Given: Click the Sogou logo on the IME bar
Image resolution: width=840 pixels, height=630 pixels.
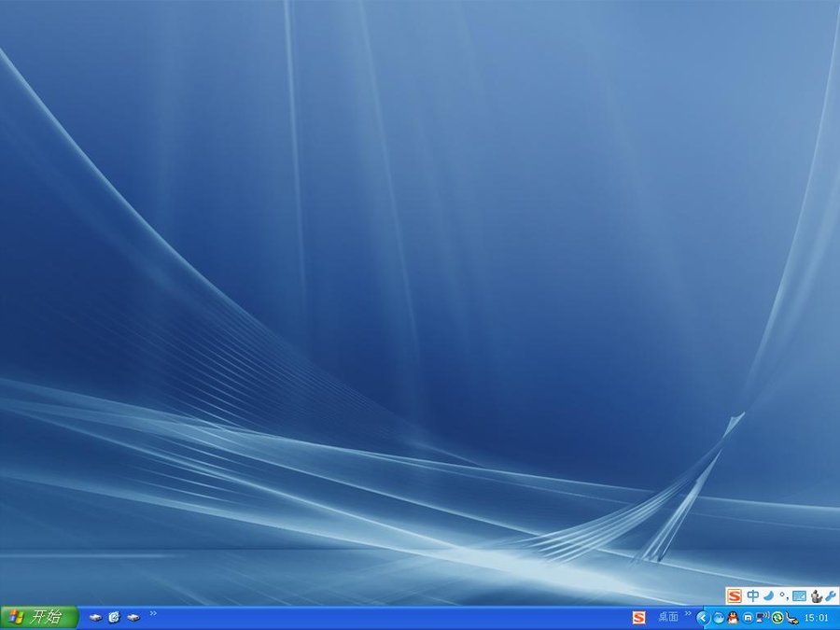Looking at the screenshot, I should (735, 595).
